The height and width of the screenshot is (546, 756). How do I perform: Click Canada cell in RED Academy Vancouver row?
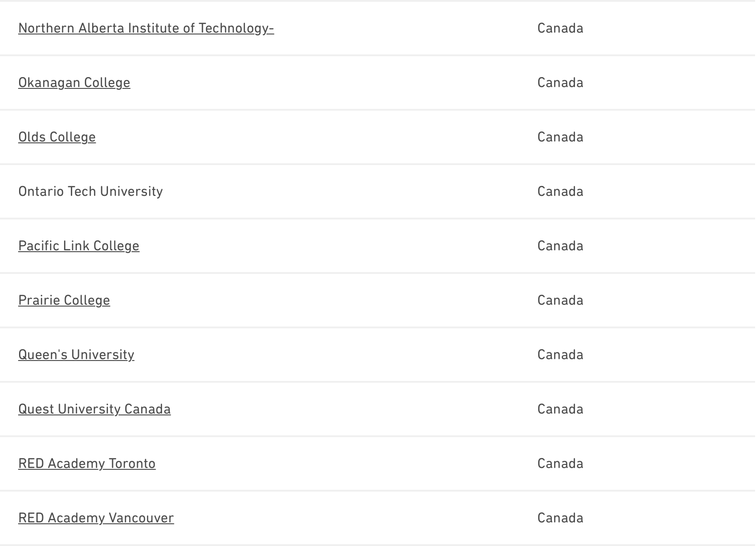pos(560,518)
